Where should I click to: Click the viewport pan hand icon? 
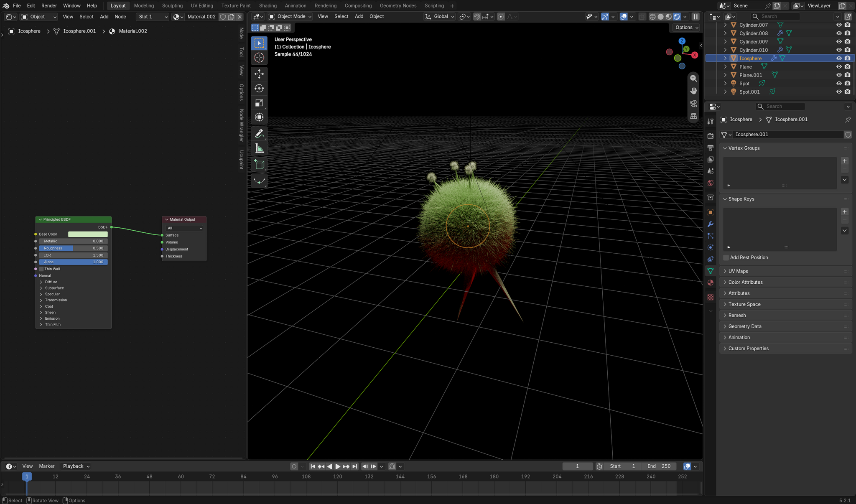pyautogui.click(x=693, y=91)
